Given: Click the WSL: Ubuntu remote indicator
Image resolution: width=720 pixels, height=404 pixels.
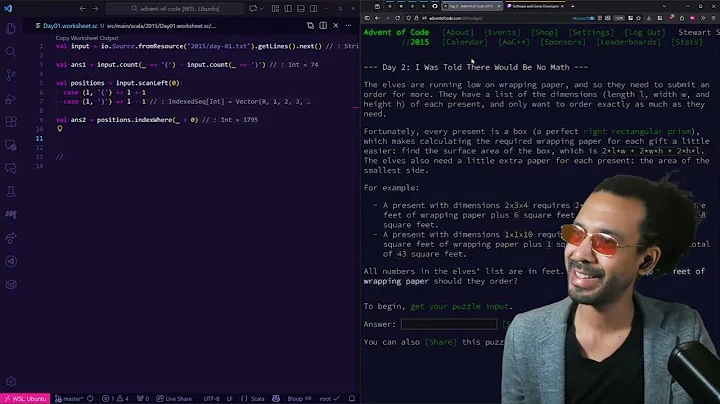Looking at the screenshot, I should point(25,398).
